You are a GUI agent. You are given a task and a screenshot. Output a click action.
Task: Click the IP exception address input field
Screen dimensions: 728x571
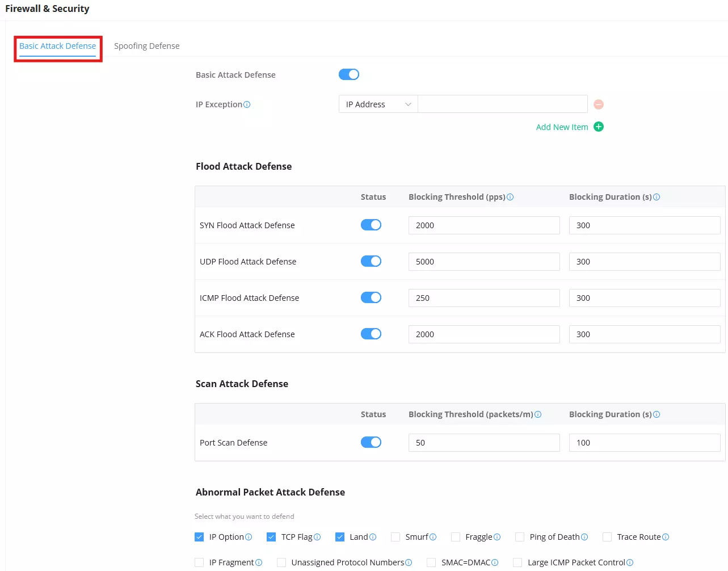pos(503,104)
